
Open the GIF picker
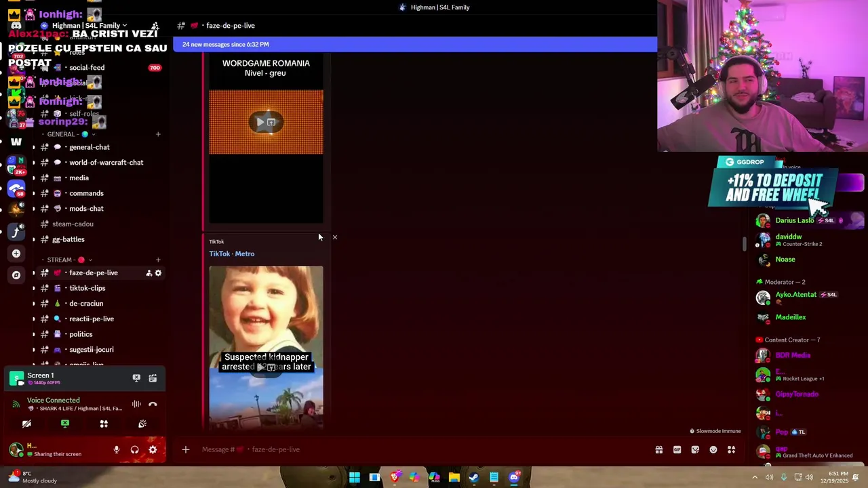coord(677,449)
